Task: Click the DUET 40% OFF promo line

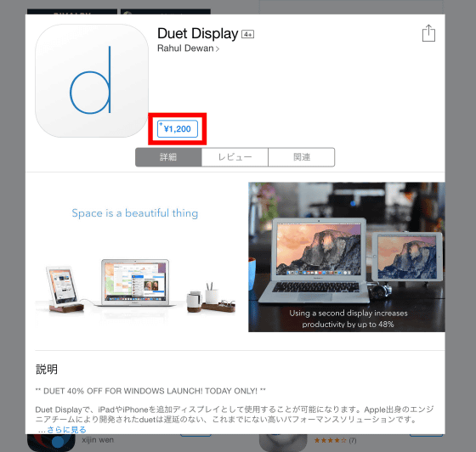Action: (150, 391)
